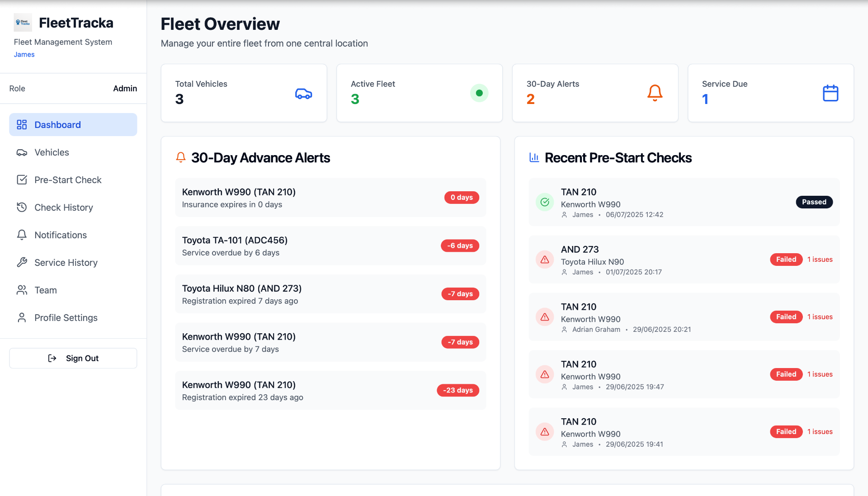Click the green check icon for passed TAN 210

[545, 202]
